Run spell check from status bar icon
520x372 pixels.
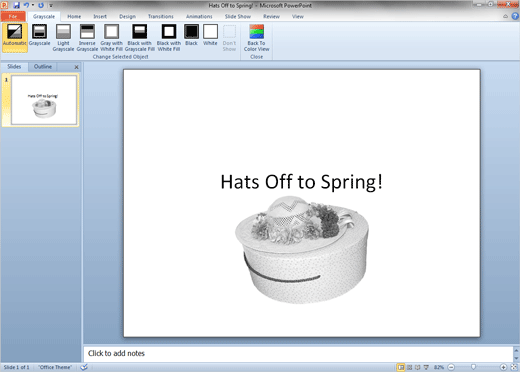(84, 367)
